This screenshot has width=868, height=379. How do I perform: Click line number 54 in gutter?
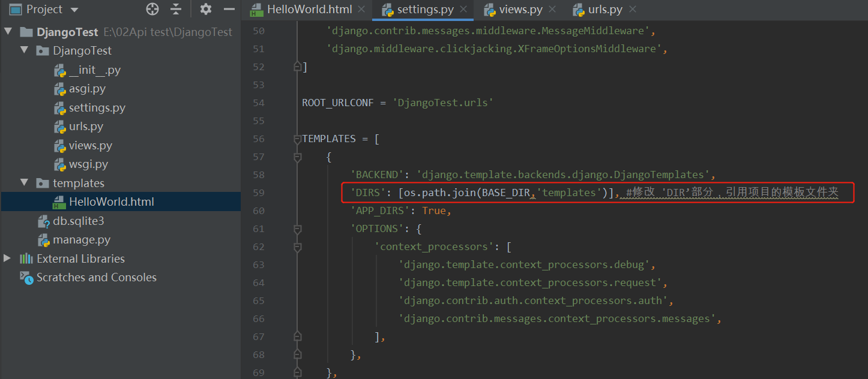tap(258, 103)
